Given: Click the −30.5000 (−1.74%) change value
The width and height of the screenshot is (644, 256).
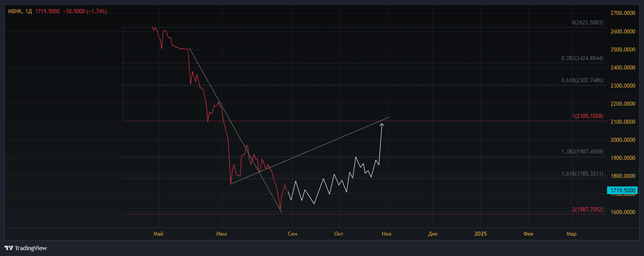Looking at the screenshot, I should click(x=85, y=12).
